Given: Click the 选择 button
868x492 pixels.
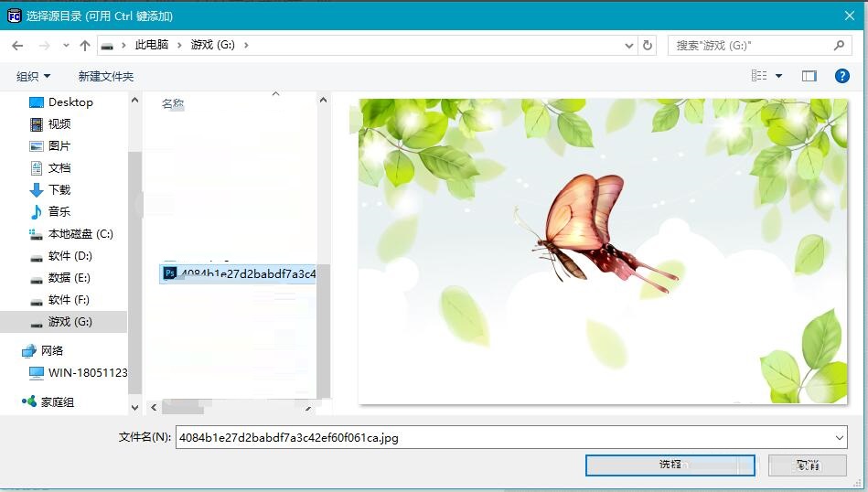Looking at the screenshot, I should click(x=670, y=465).
